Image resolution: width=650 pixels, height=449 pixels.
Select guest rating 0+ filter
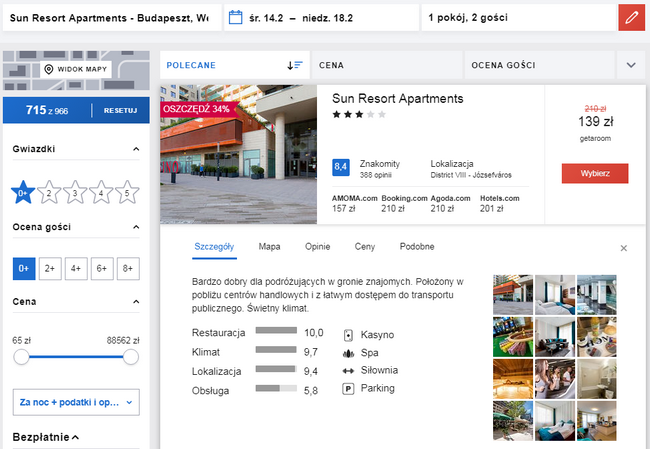coord(24,269)
